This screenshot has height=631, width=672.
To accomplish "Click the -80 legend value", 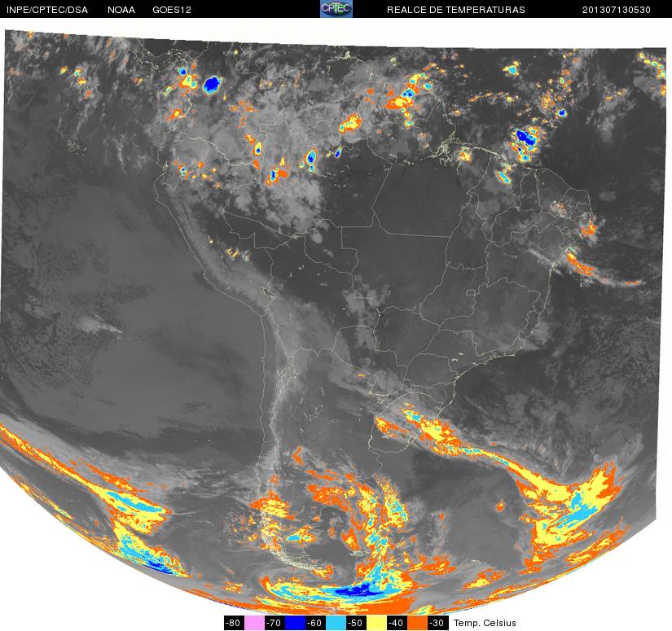I will point(234,623).
